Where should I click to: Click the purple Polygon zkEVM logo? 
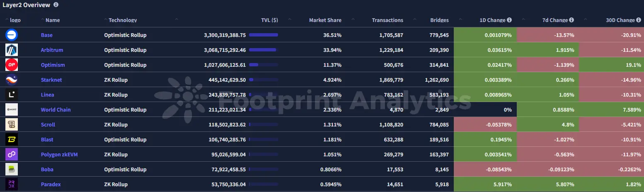point(11,155)
